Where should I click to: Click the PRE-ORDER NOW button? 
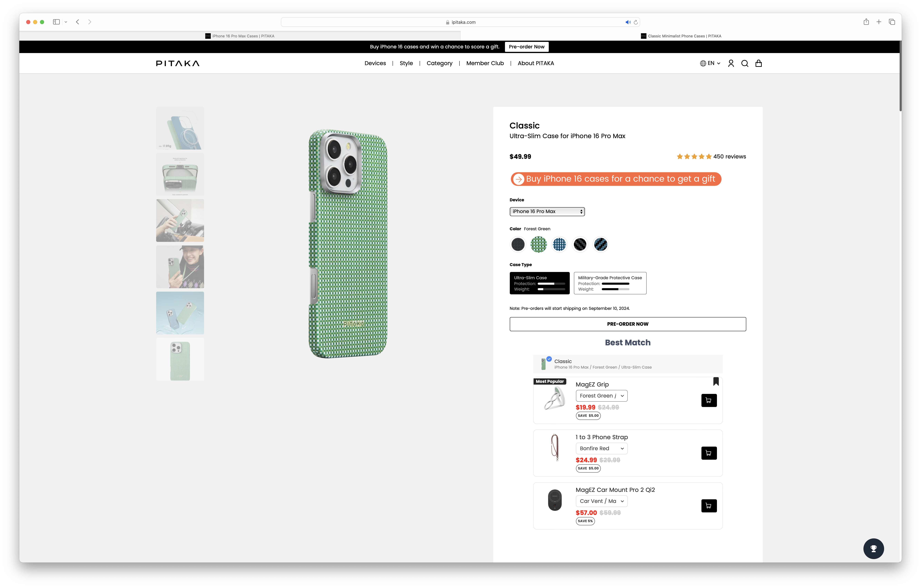coord(627,324)
